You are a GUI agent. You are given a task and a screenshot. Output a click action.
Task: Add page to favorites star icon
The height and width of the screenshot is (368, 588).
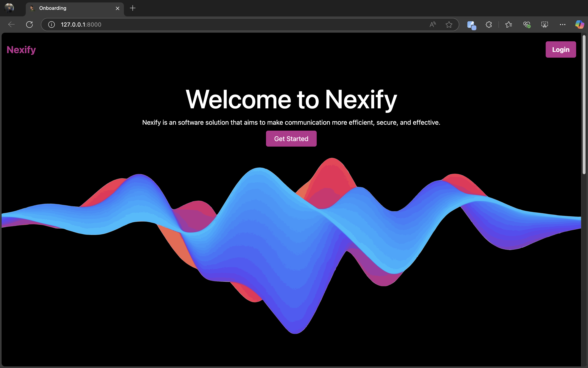(449, 24)
